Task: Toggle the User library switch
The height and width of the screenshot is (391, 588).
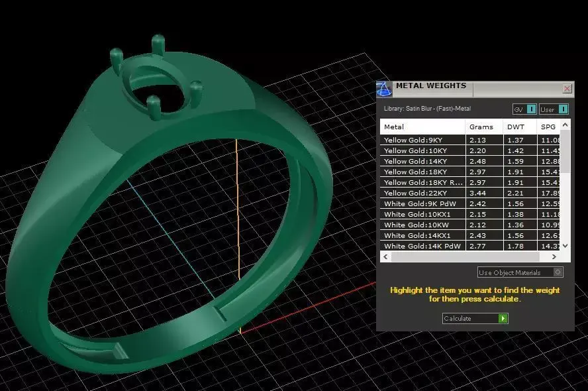Action: tap(554, 109)
